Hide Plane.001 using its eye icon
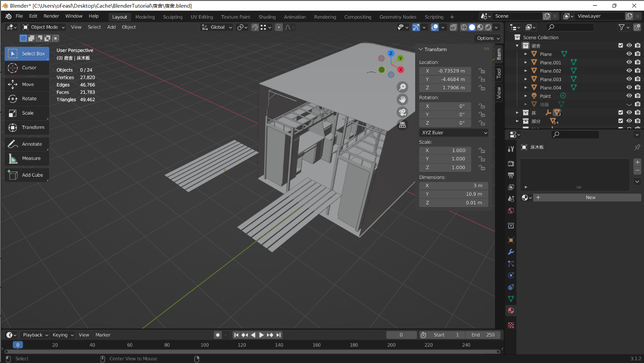This screenshot has height=363, width=644. point(629,63)
